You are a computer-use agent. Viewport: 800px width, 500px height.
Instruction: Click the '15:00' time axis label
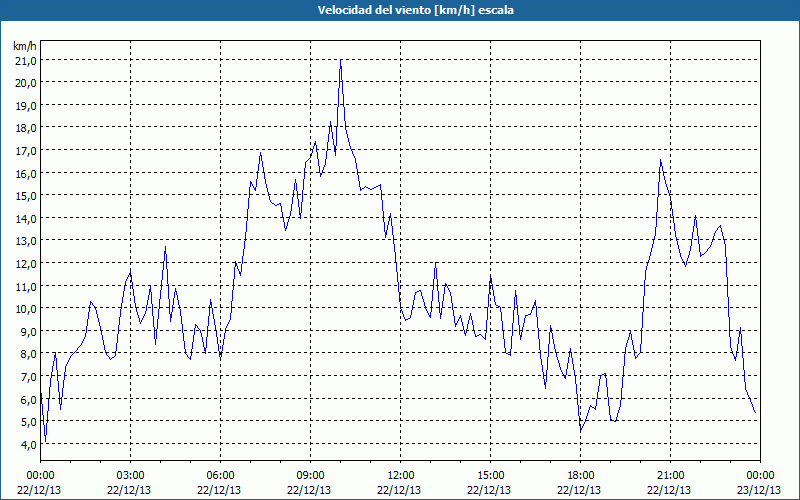click(490, 476)
